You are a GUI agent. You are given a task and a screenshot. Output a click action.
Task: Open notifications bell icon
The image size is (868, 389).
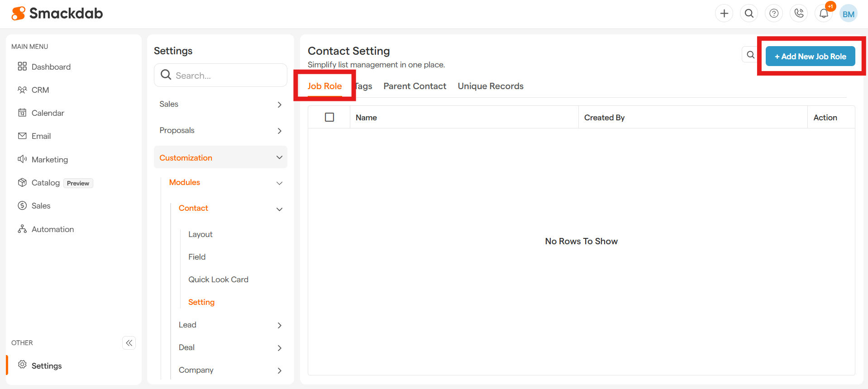click(x=824, y=14)
